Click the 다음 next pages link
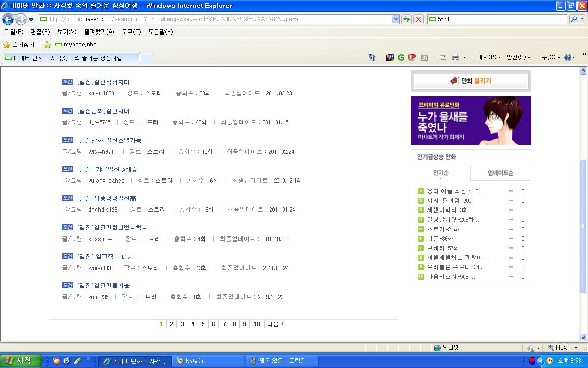This screenshot has width=588, height=368. point(275,324)
